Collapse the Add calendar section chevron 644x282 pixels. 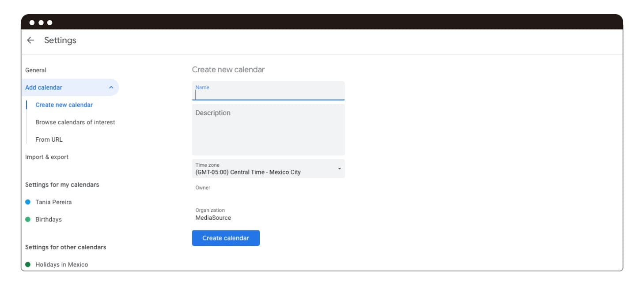click(111, 87)
